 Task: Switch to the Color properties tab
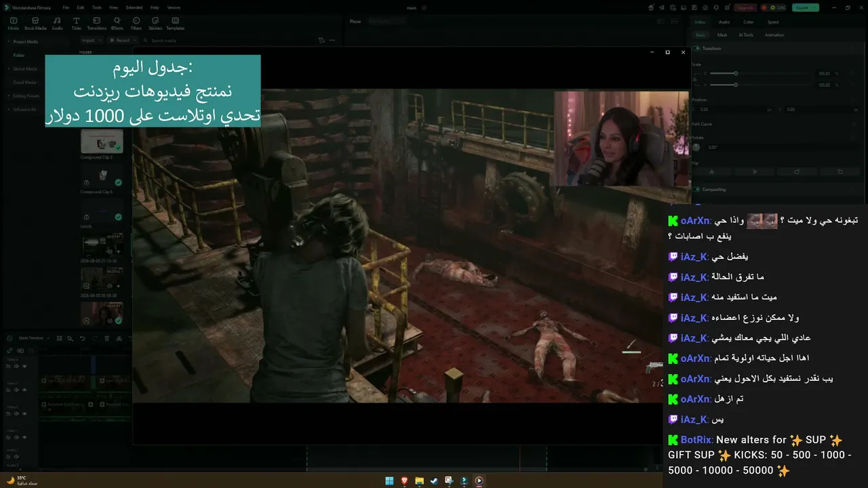point(749,22)
